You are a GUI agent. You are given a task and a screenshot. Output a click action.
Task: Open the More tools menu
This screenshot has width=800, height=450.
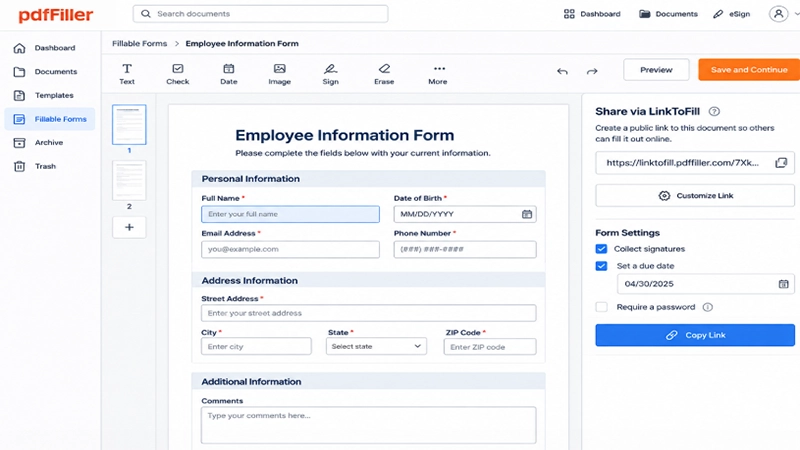[438, 74]
